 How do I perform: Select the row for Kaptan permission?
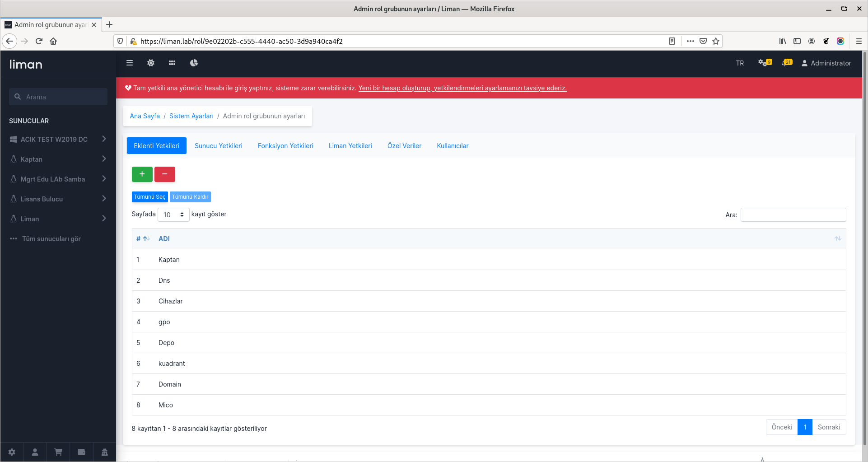pyautogui.click(x=169, y=259)
